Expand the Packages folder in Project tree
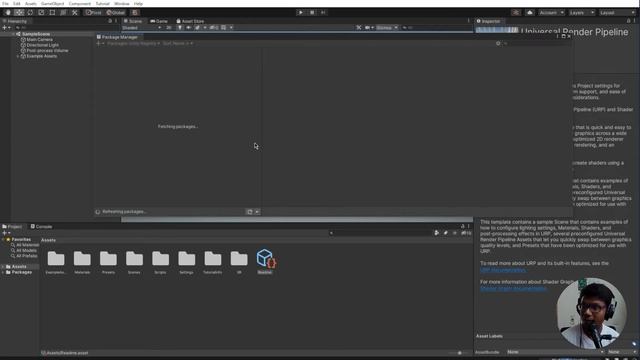 3,272
